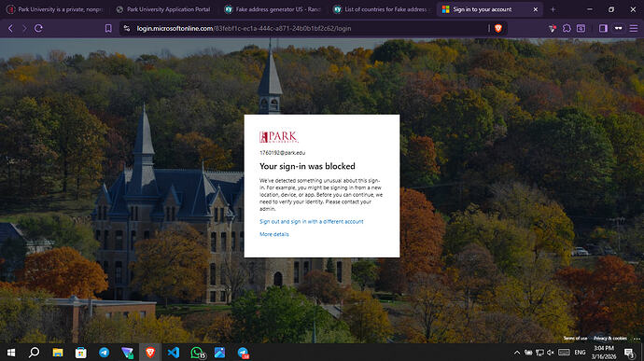Reload the current page
Viewport: 644px width, 361px height.
(x=38, y=28)
